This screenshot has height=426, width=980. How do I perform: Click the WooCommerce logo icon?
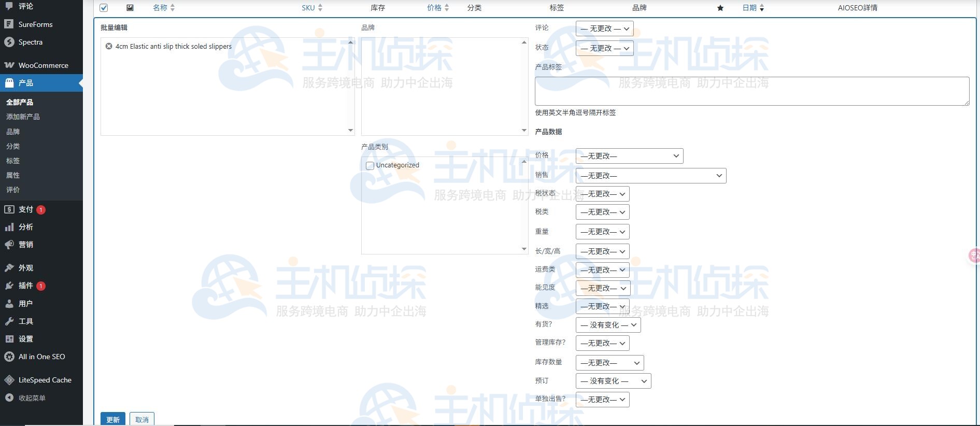coord(9,65)
